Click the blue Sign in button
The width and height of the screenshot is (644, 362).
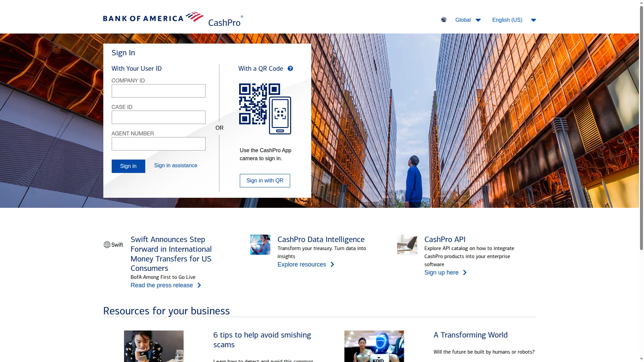[x=128, y=166]
